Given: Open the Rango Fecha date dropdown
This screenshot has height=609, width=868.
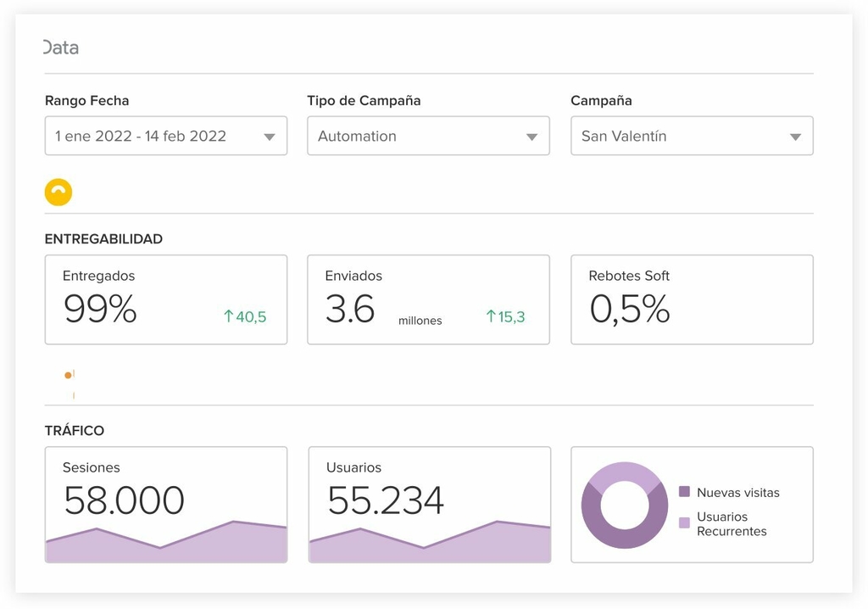Looking at the screenshot, I should coord(166,136).
